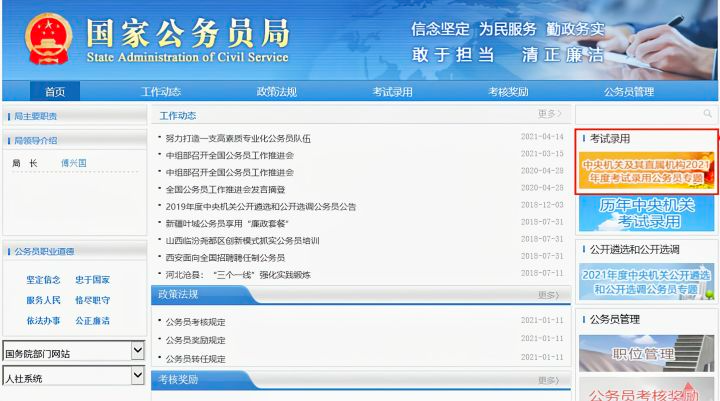Open 中组部召开全国公务员工作推进会 dated 2021-03-15

pos(230,155)
